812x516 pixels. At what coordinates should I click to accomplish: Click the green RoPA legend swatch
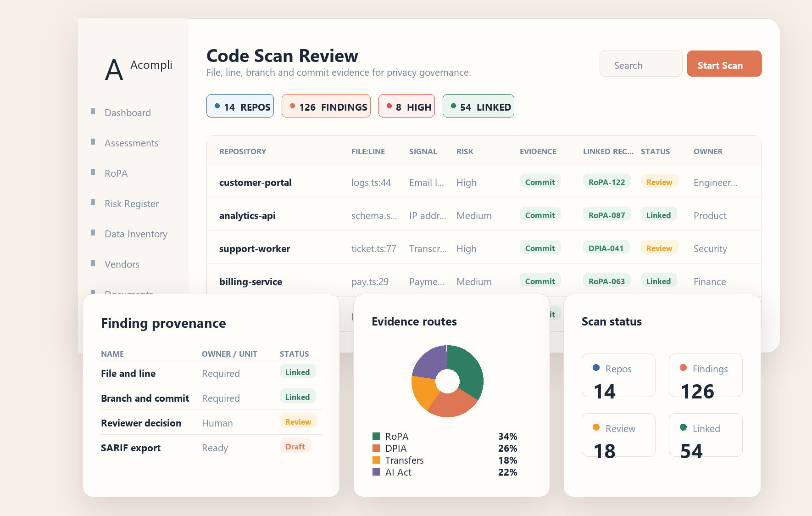(376, 436)
